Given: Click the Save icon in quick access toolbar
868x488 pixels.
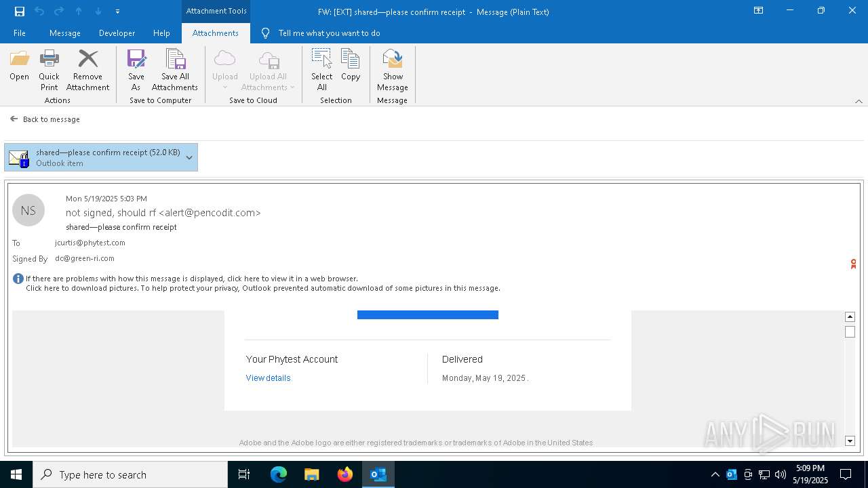Looking at the screenshot, I should (20, 12).
